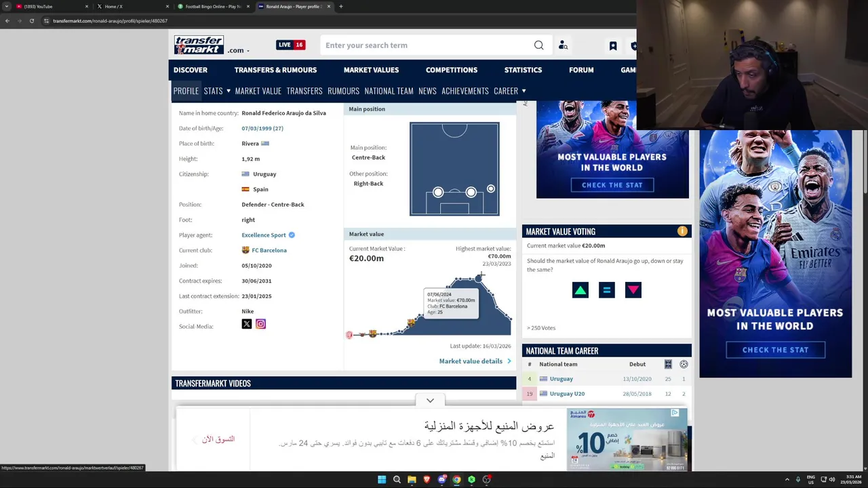Open FORUM menu
This screenshot has width=868, height=488.
pyautogui.click(x=581, y=70)
